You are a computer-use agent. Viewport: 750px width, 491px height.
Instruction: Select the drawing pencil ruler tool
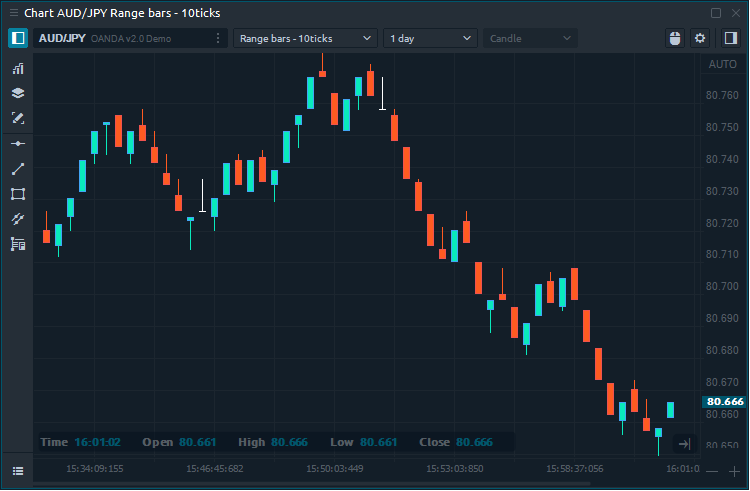pos(18,119)
